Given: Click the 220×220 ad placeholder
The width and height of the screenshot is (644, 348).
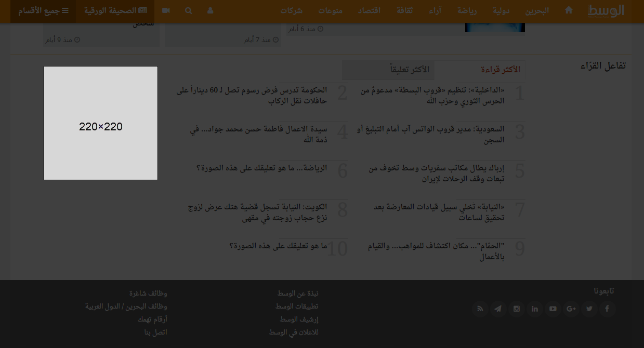Looking at the screenshot, I should pos(101,123).
